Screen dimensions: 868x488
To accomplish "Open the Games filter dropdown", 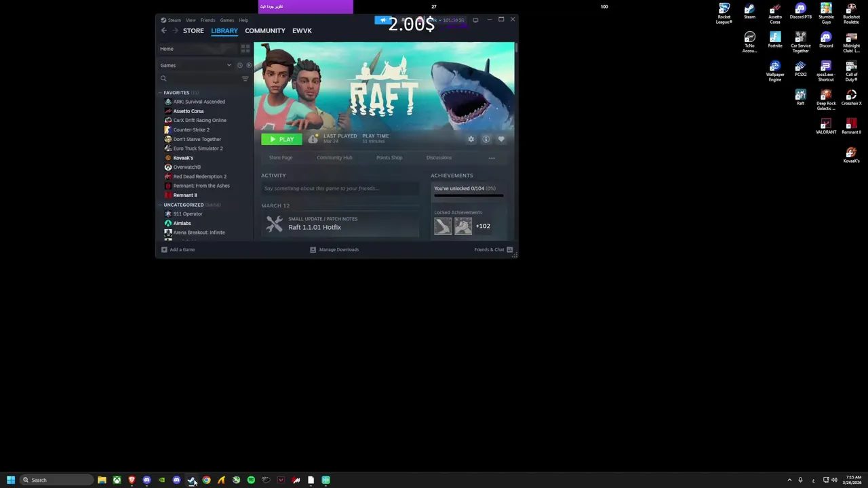I will coord(196,65).
